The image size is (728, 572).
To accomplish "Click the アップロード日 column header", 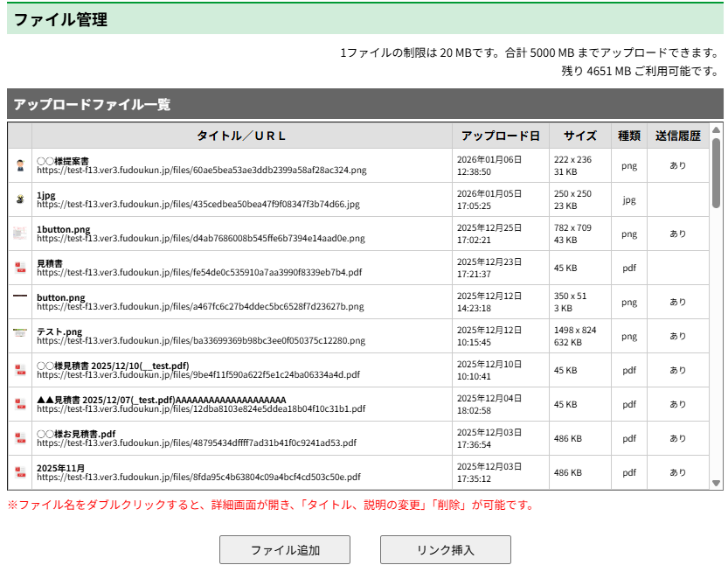I will click(x=500, y=136).
